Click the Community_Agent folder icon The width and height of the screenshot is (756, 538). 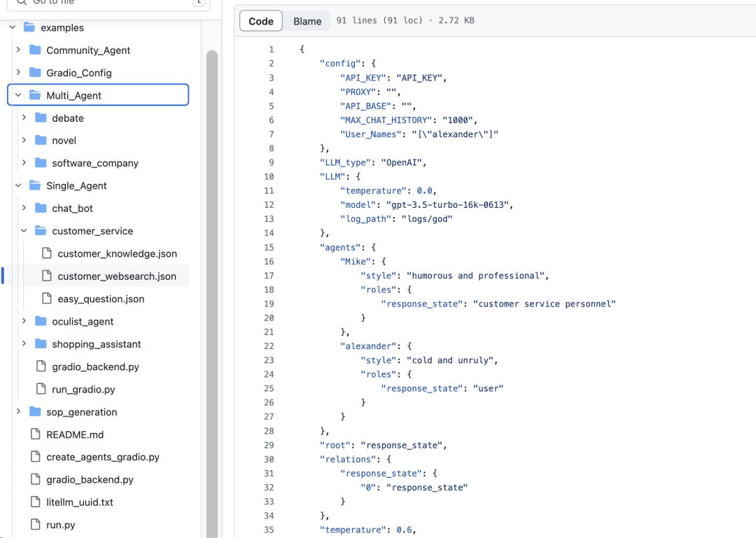point(35,50)
